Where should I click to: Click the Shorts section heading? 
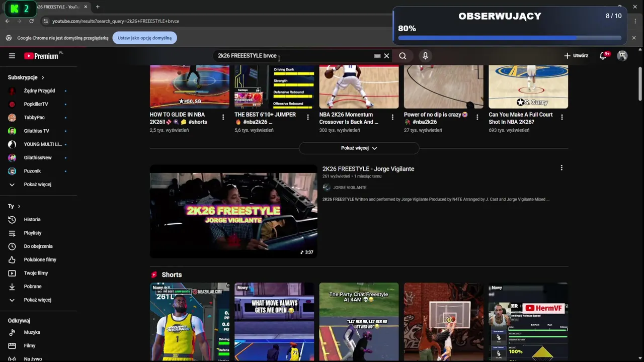[172, 275]
